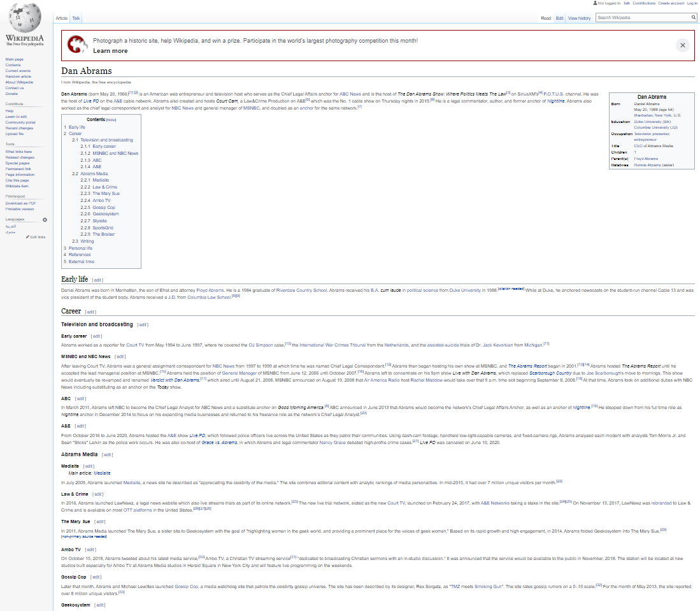Open Current events in sidebar
700x611 pixels.
coord(18,71)
